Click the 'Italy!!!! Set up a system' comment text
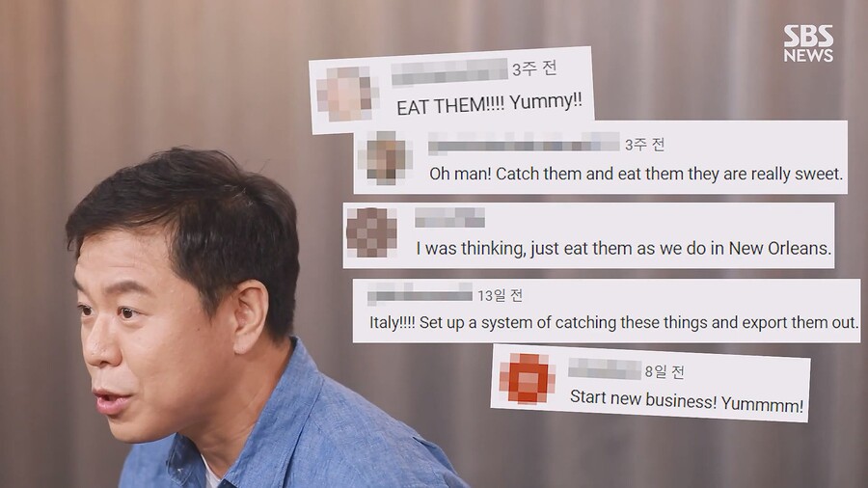This screenshot has height=488, width=868. pos(614,322)
